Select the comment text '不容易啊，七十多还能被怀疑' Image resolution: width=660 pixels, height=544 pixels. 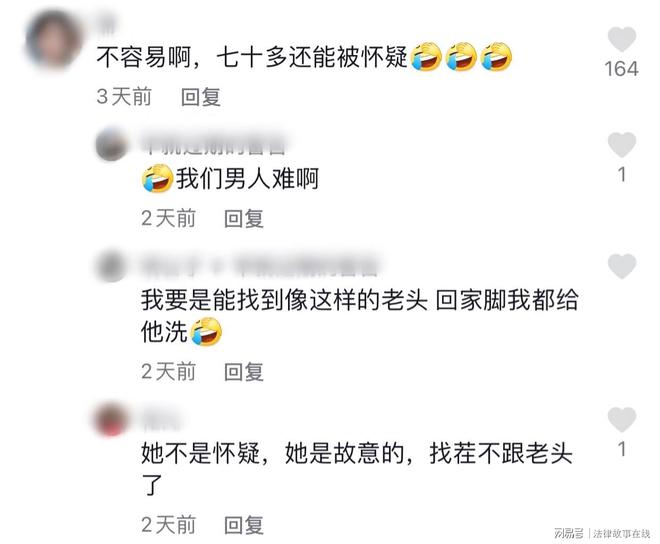252,57
